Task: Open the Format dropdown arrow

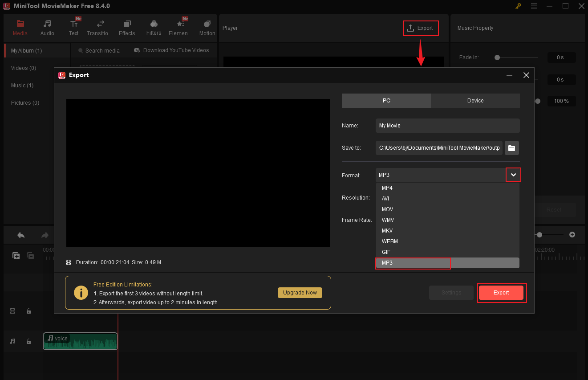Action: 513,174
